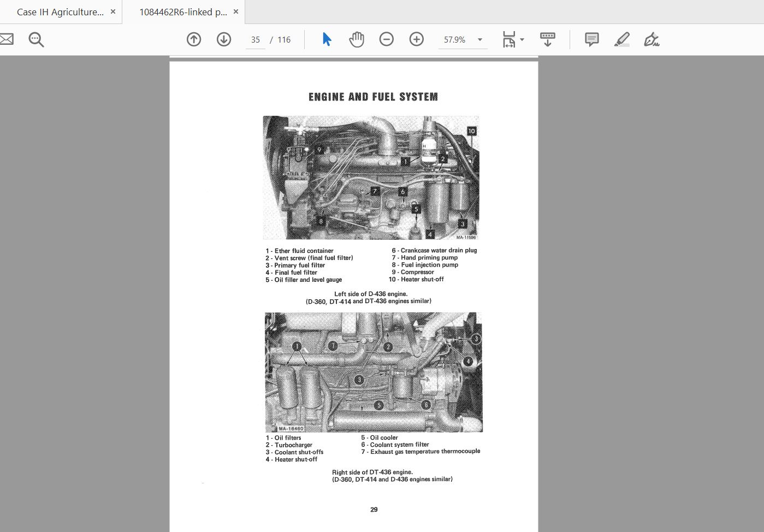This screenshot has width=764, height=532.
Task: Click '10 - Heater shut-off' legend text
Action: click(416, 279)
